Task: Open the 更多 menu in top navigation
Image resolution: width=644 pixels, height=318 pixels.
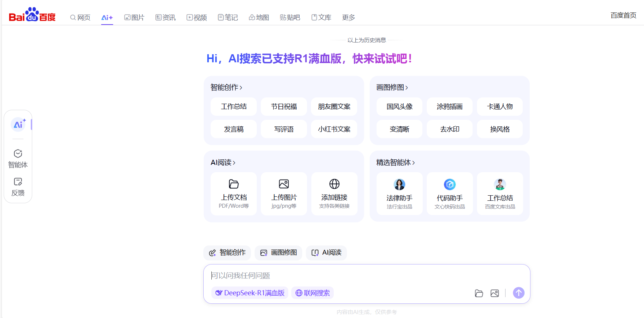Action: click(348, 17)
